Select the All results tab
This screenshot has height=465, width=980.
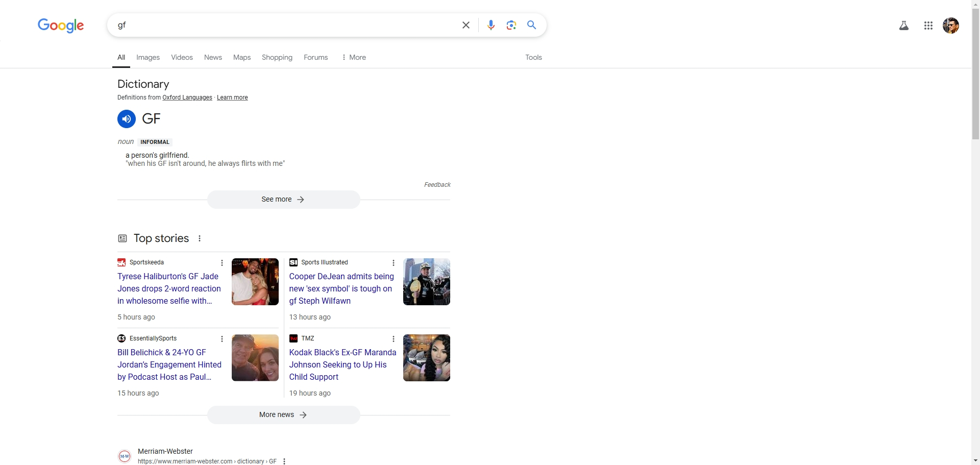(x=121, y=57)
